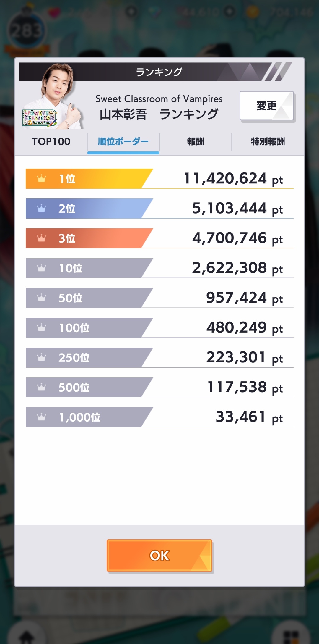The image size is (319, 644).
Task: Tap the orange crown icon for 3位
Action: coord(41,238)
